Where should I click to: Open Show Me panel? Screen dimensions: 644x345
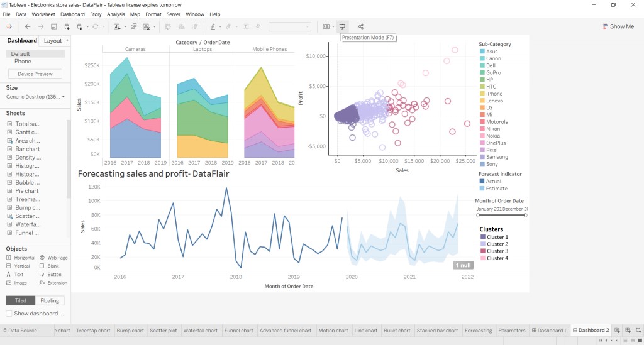pyautogui.click(x=618, y=26)
